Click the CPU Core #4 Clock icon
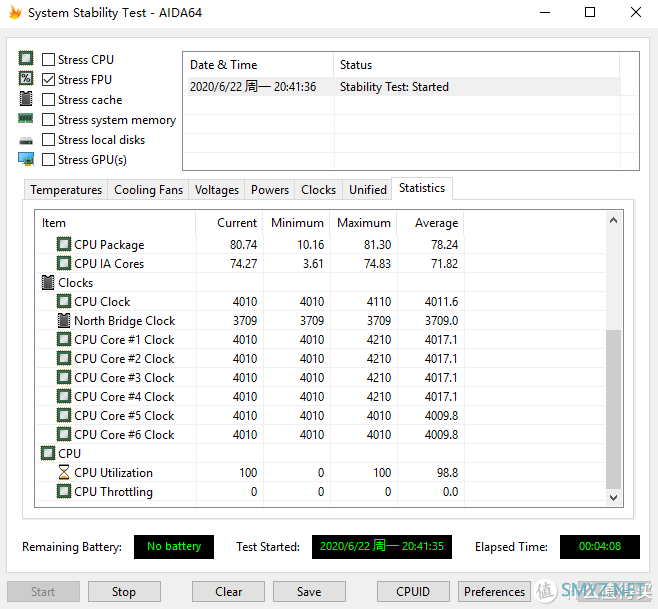Viewport: 658px width, 609px height. [64, 396]
